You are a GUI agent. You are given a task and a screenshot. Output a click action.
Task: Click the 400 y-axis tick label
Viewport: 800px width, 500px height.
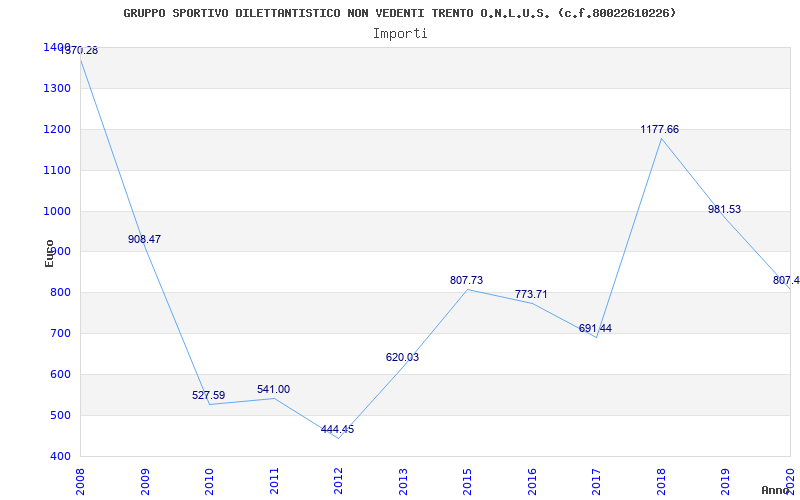click(60, 456)
